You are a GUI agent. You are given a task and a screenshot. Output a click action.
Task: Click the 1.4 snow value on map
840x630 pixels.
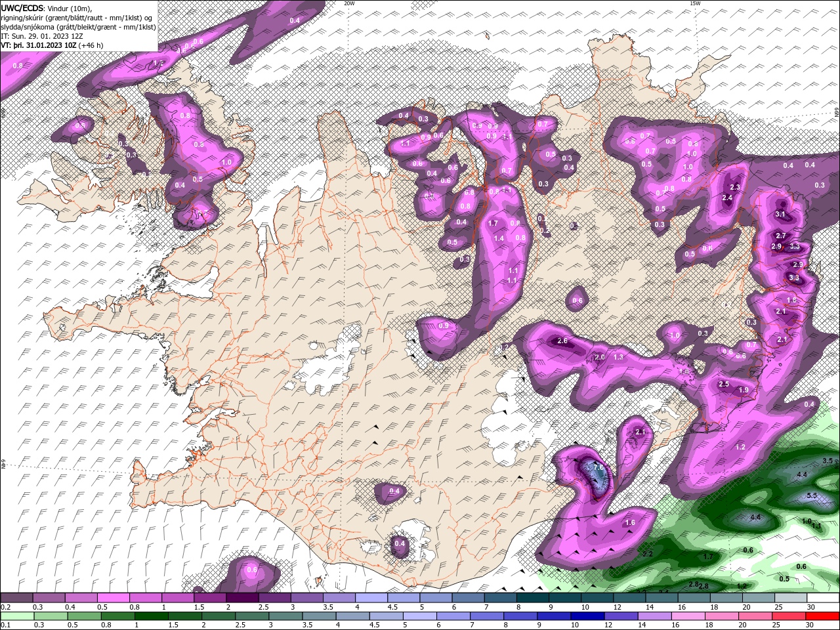tap(499, 239)
